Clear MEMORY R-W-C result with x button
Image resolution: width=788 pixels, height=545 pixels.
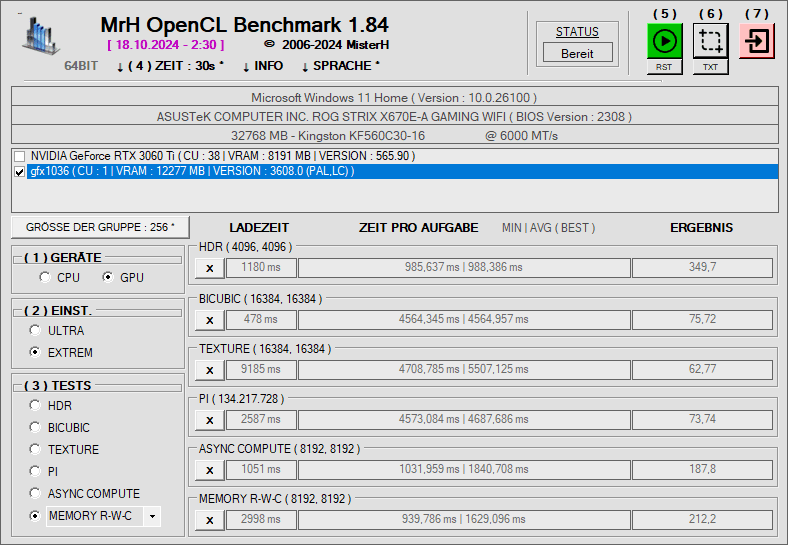(210, 520)
